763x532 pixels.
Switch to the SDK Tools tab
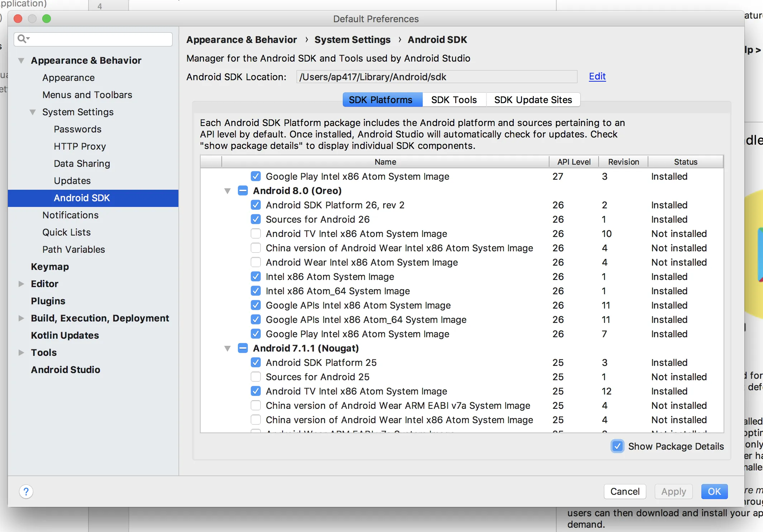pos(454,100)
